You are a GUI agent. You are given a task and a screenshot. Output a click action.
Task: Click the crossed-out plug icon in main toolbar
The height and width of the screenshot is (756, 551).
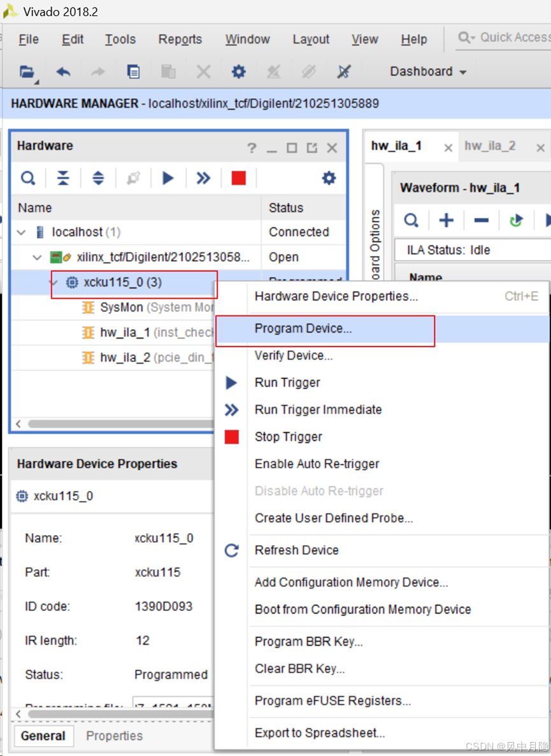click(344, 72)
